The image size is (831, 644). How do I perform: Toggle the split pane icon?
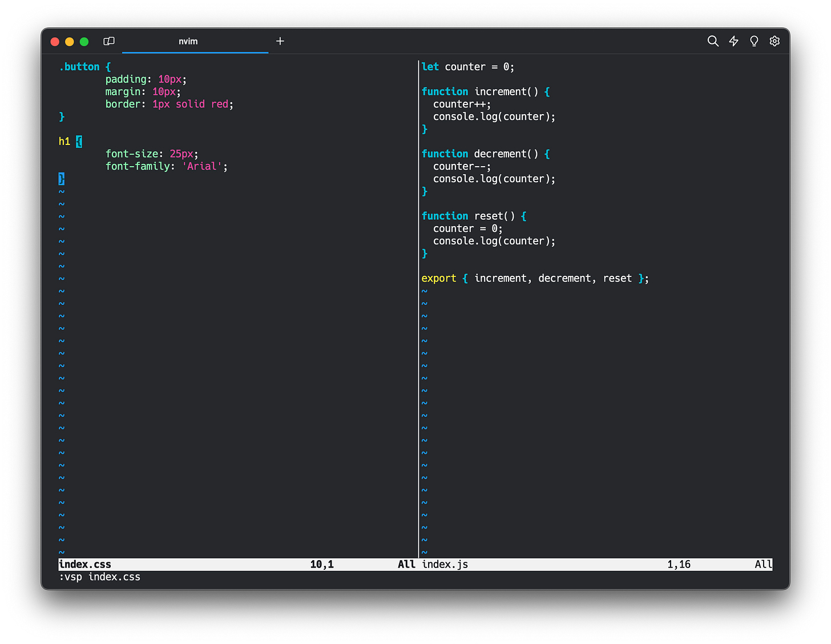[109, 41]
